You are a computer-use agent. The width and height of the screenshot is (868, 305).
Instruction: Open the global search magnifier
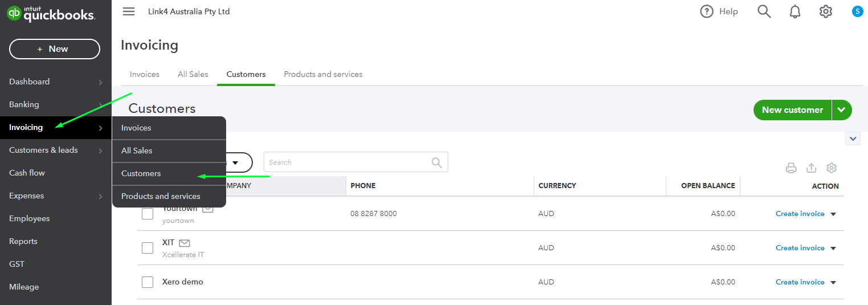pos(764,11)
